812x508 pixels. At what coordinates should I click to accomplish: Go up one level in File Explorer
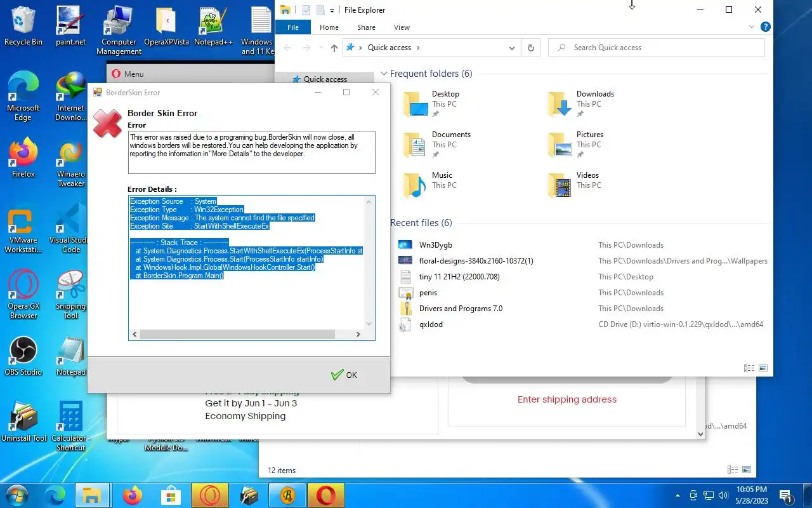click(x=334, y=48)
